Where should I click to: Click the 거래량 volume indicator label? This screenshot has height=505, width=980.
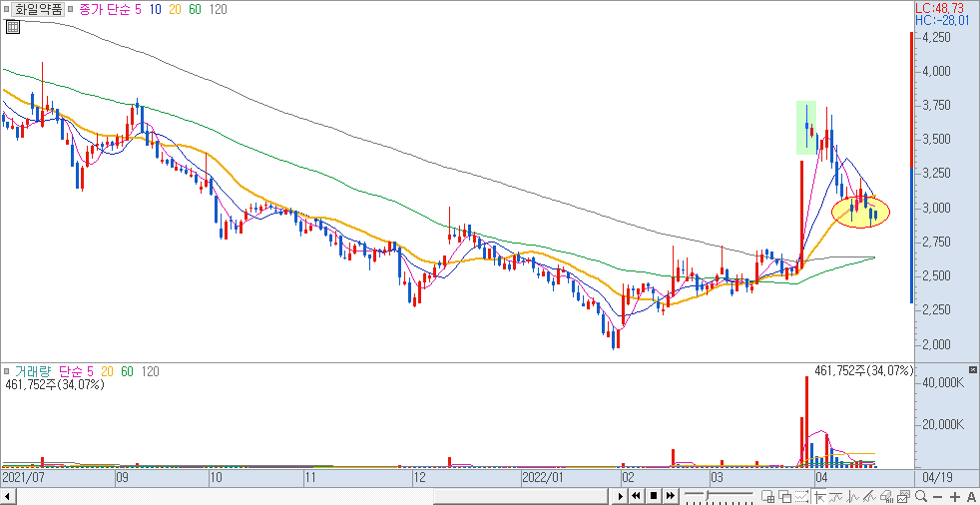pyautogui.click(x=32, y=371)
